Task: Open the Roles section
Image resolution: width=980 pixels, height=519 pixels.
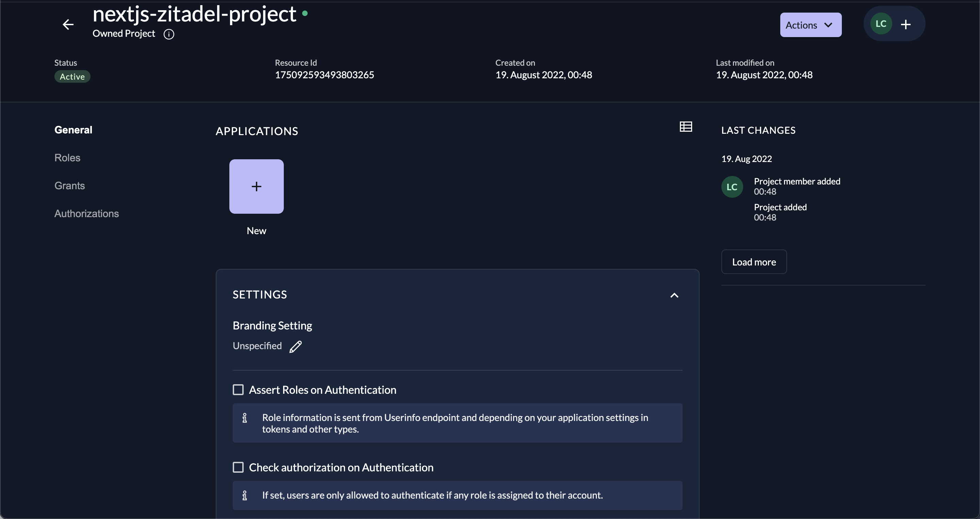Action: tap(67, 158)
